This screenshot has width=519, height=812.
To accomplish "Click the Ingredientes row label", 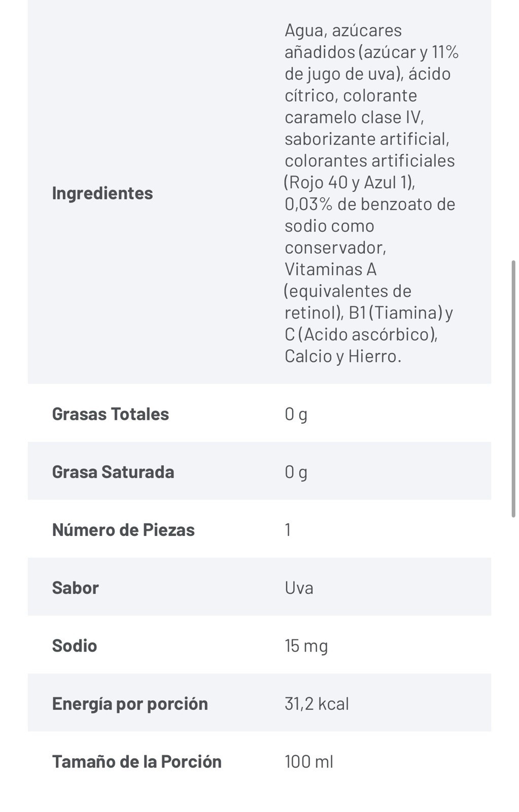I will tap(102, 193).
